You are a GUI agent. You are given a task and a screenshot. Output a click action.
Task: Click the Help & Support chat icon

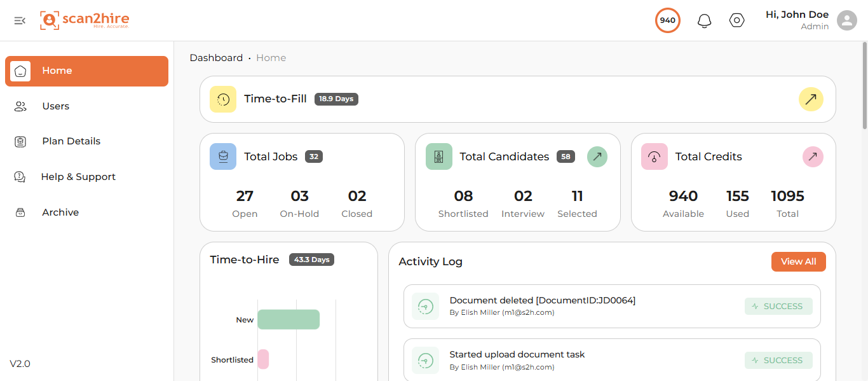tap(20, 177)
